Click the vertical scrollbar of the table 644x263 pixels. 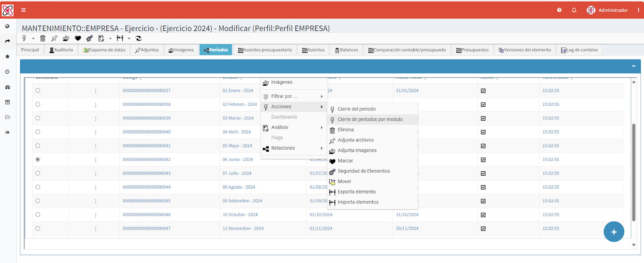pyautogui.click(x=634, y=173)
